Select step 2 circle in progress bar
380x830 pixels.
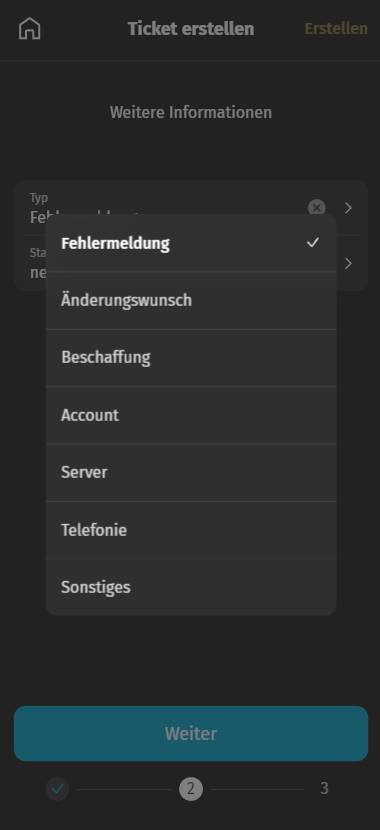click(x=191, y=789)
